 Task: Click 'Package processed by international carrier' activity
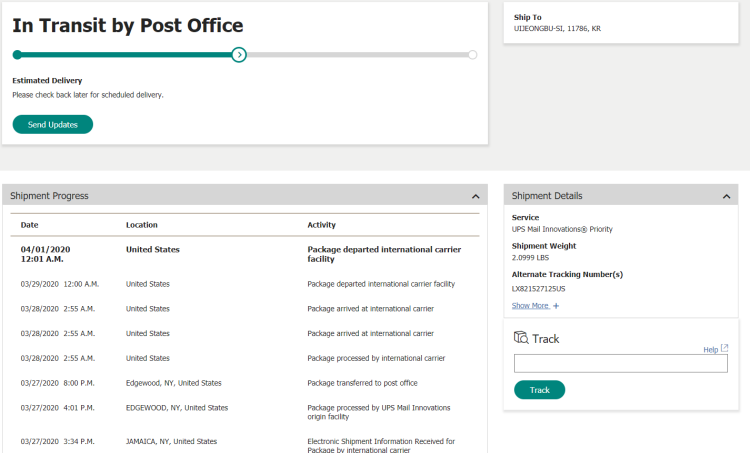376,358
